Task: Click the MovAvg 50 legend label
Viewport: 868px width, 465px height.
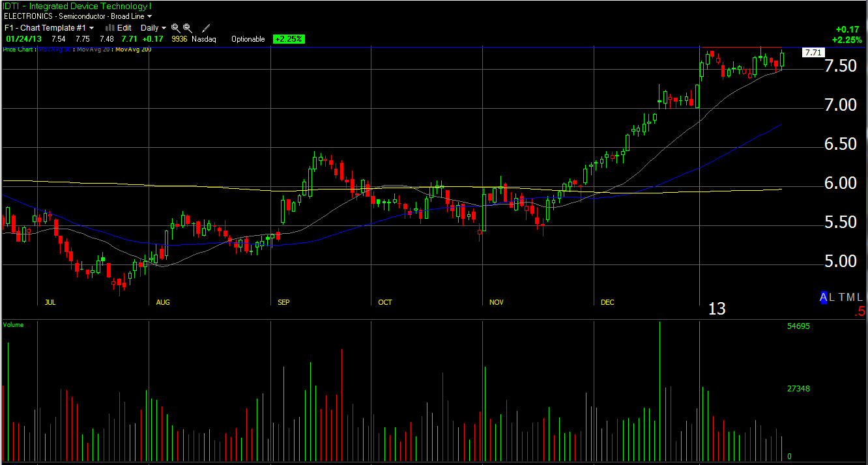Action: (55, 49)
